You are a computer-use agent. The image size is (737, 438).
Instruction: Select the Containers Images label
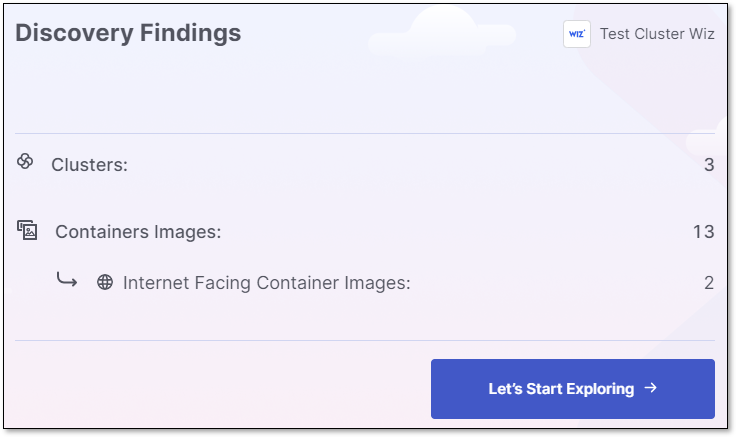138,232
